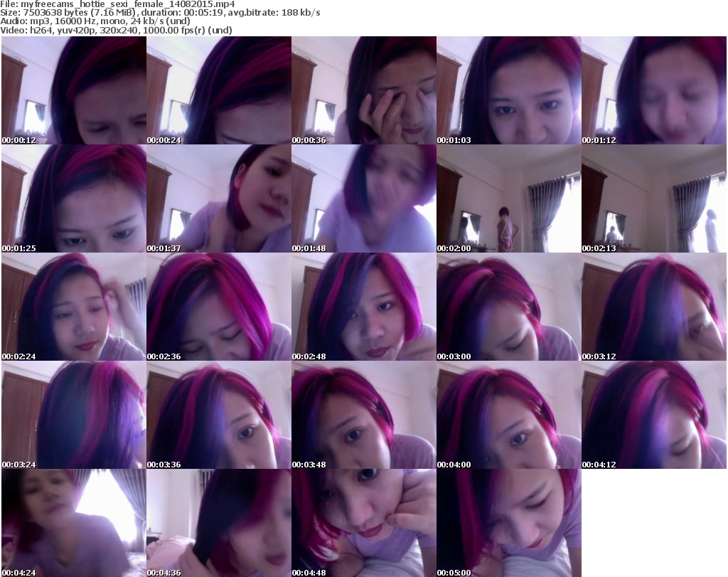The width and height of the screenshot is (728, 577).
Task: Click the frame stamped 00:04:36
Action: (219, 523)
